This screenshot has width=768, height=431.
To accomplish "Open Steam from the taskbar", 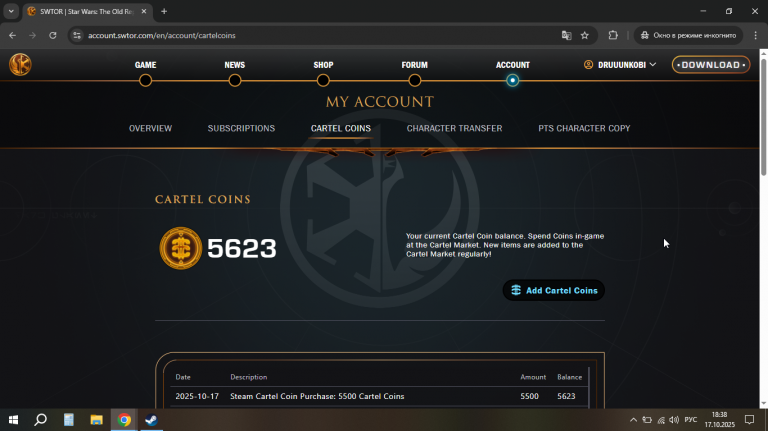I will (151, 420).
